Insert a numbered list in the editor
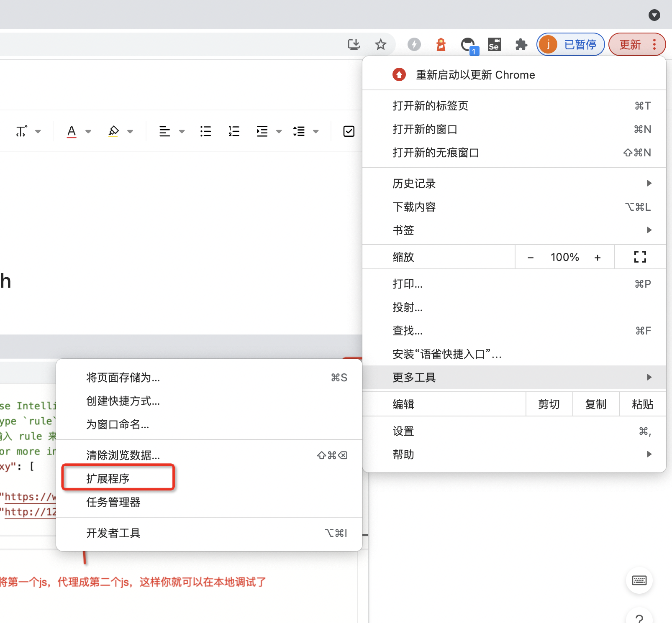Viewport: 672px width, 623px height. click(234, 131)
